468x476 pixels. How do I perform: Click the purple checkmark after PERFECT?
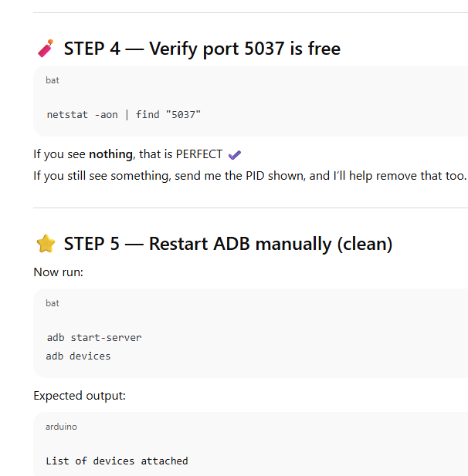235,155
